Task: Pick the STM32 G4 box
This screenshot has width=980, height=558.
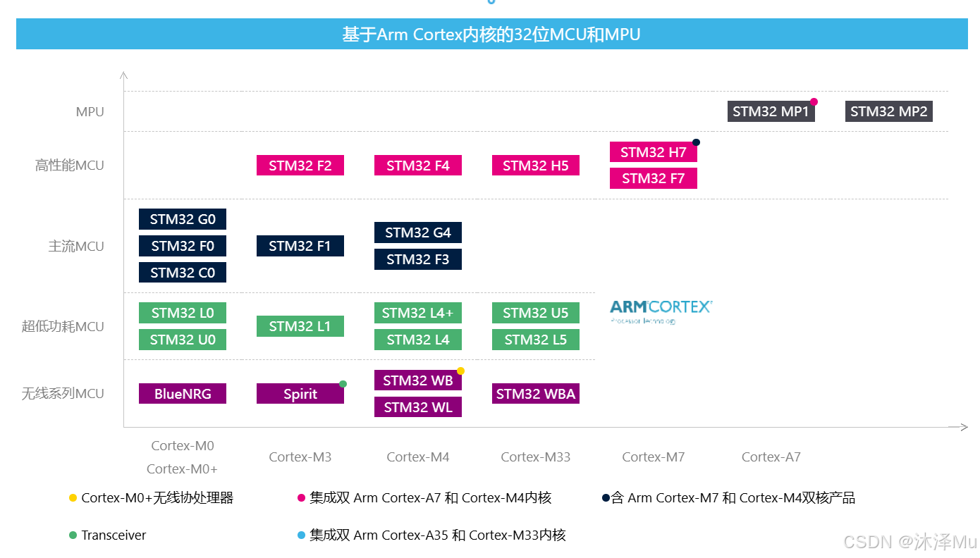Action: [418, 232]
